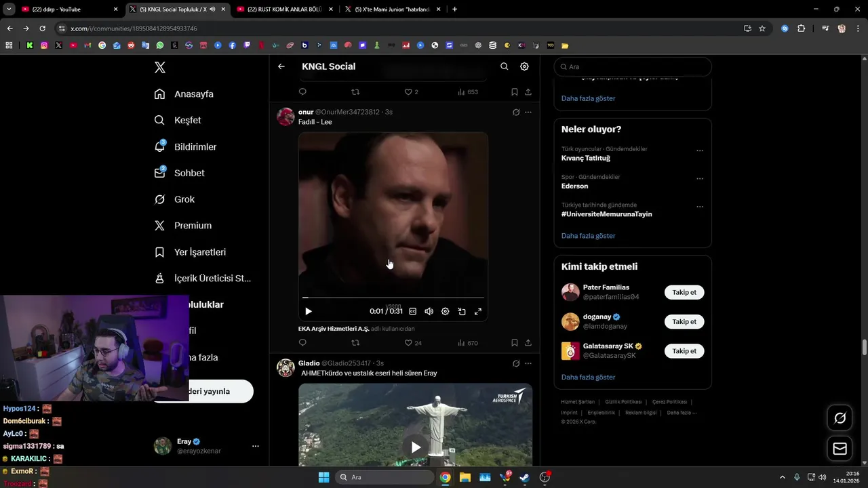Image resolution: width=868 pixels, height=488 pixels.
Task: Bookmark onur's post
Action: tap(515, 343)
